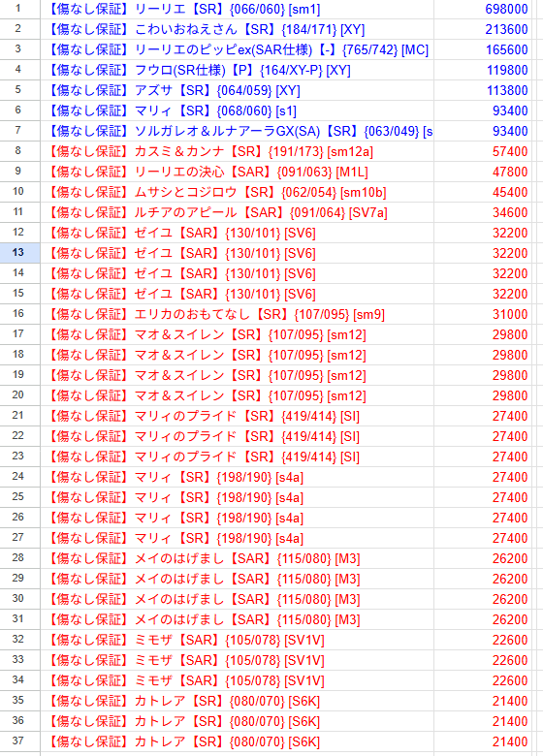This screenshot has height=756, width=543.
Task: Select row header 1
Action: tap(19, 8)
